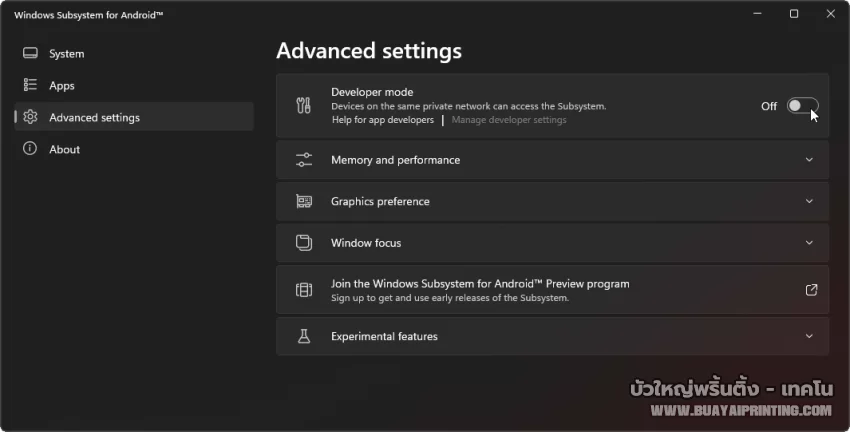Click the Experimental features flask icon
850x432 pixels.
click(304, 337)
